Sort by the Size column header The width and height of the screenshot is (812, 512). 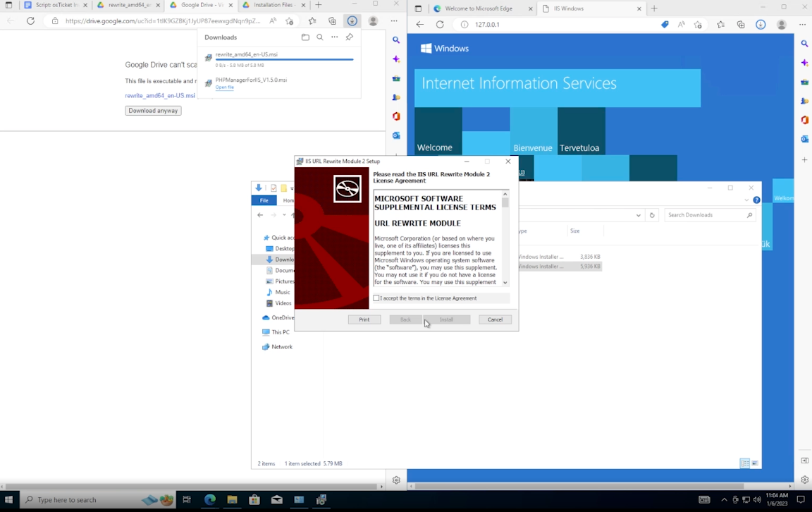point(575,231)
